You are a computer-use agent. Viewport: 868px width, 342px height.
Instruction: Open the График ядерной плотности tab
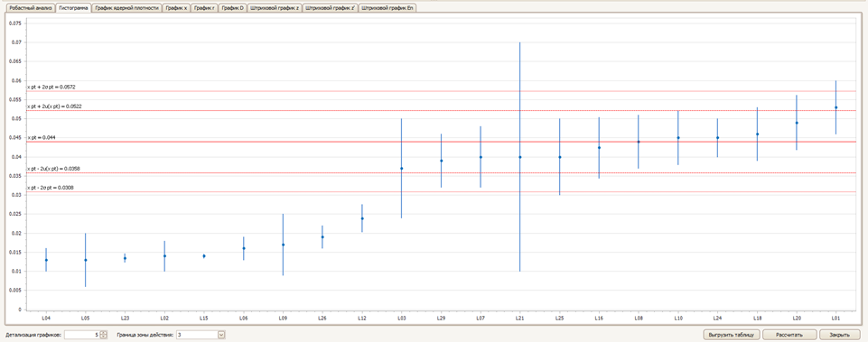[126, 8]
